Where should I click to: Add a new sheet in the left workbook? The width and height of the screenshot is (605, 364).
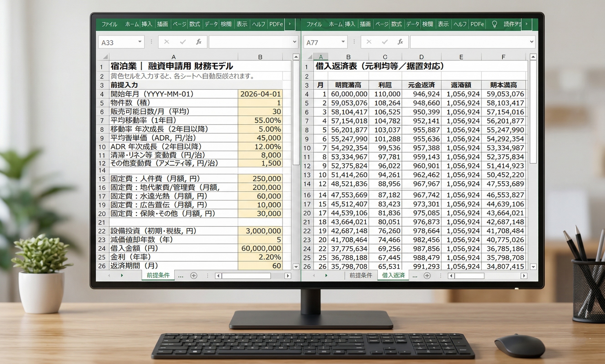click(x=194, y=276)
